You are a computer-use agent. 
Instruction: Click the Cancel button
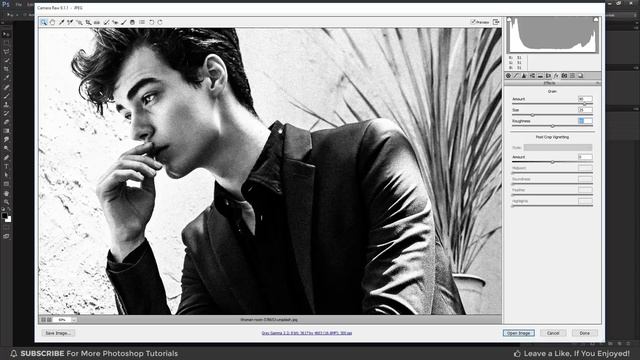[x=553, y=333]
